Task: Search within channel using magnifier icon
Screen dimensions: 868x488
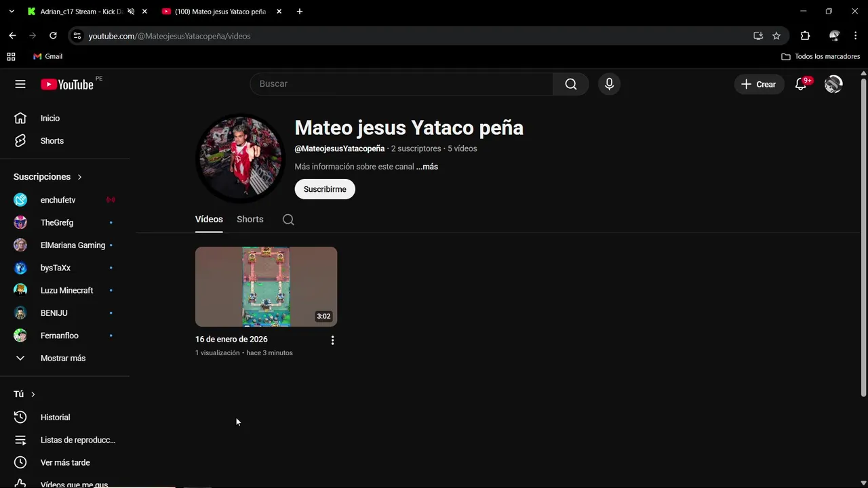Action: [x=288, y=220]
